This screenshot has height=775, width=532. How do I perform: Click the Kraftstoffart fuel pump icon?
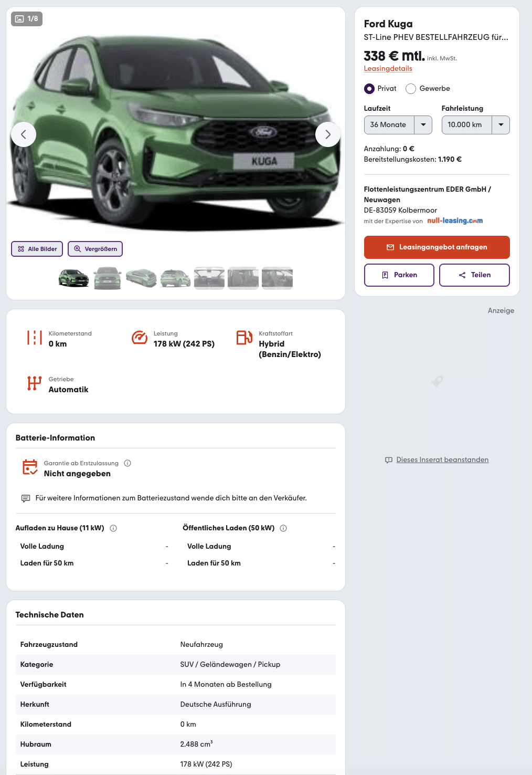(244, 338)
